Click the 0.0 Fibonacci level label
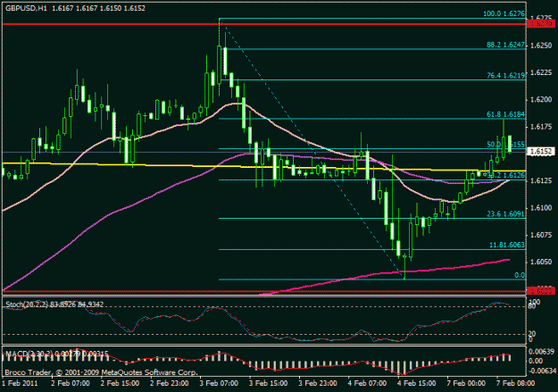This screenshot has width=558, height=392. (520, 275)
